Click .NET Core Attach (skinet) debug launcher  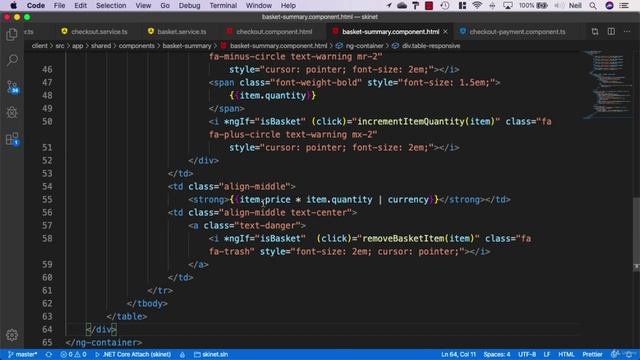click(x=133, y=354)
